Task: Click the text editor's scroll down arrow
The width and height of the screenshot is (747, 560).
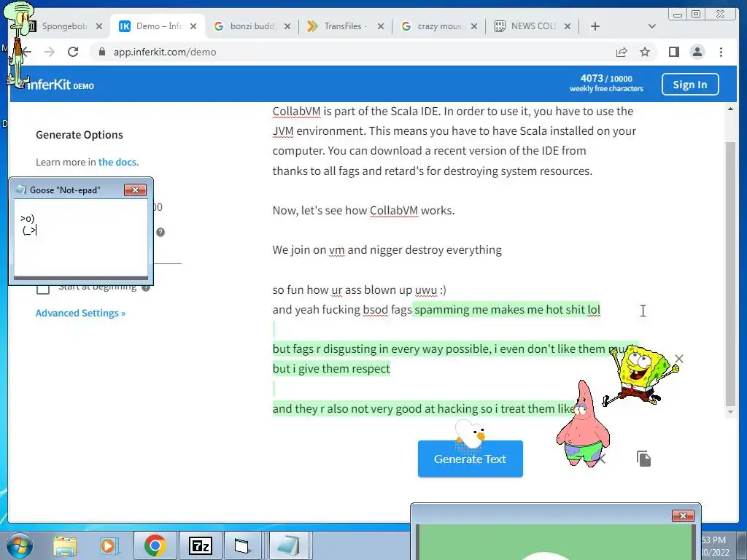Action: point(730,412)
